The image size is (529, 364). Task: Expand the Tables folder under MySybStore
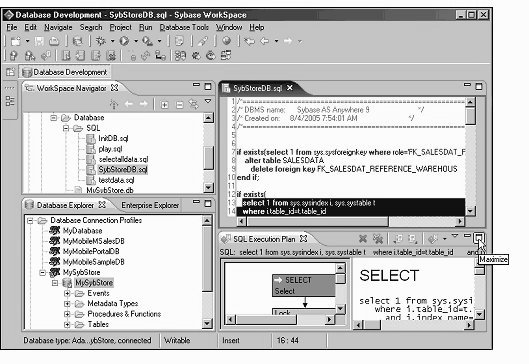pyautogui.click(x=67, y=325)
